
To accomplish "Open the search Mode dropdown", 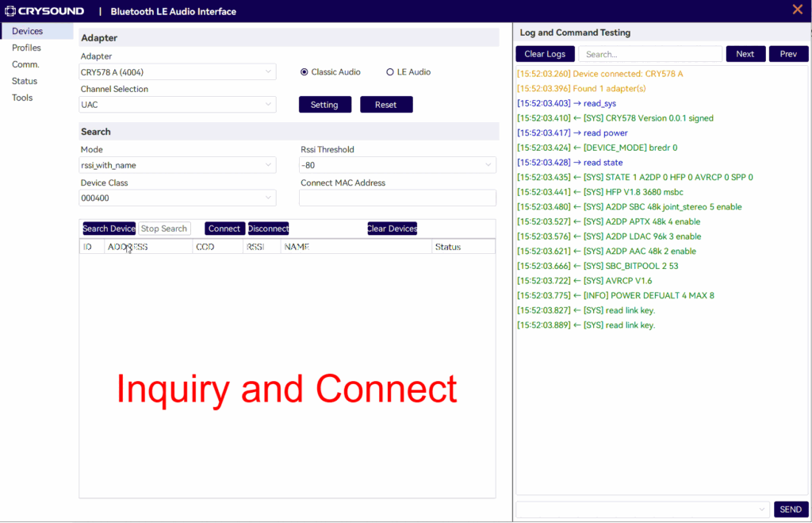I will (x=178, y=165).
